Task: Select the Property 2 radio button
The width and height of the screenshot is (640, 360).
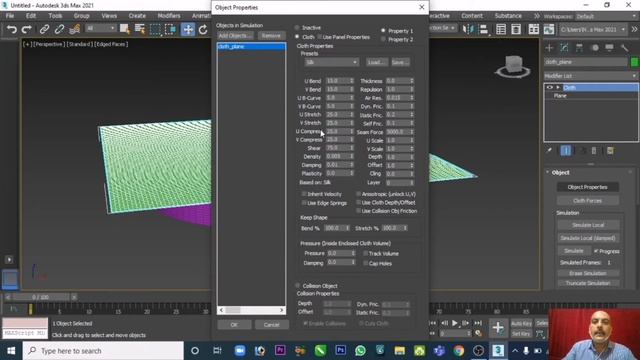Action: click(383, 40)
